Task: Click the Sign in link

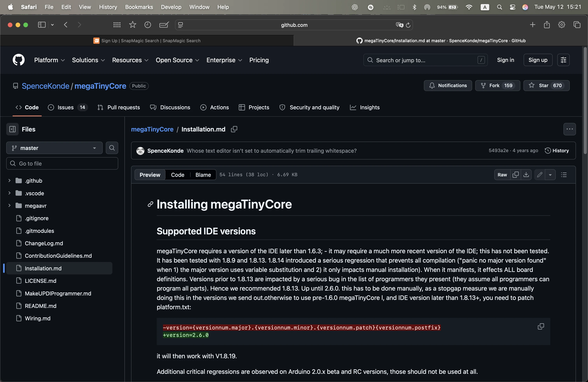Action: point(506,60)
